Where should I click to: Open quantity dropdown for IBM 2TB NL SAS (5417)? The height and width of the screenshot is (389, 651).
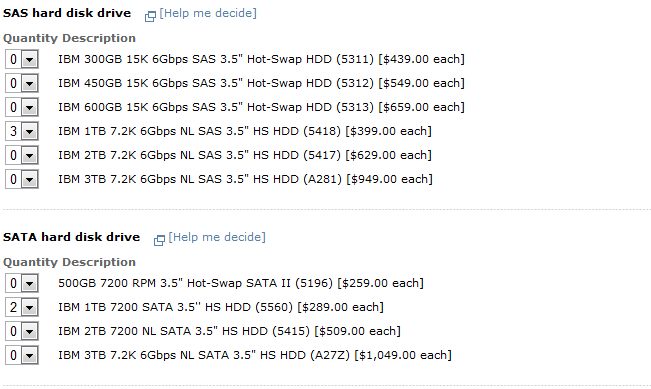(22, 156)
